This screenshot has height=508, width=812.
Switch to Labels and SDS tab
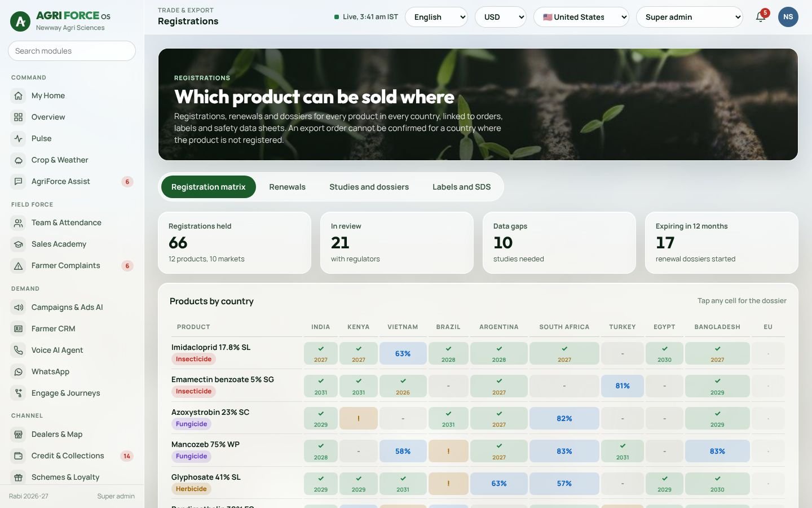click(x=462, y=187)
